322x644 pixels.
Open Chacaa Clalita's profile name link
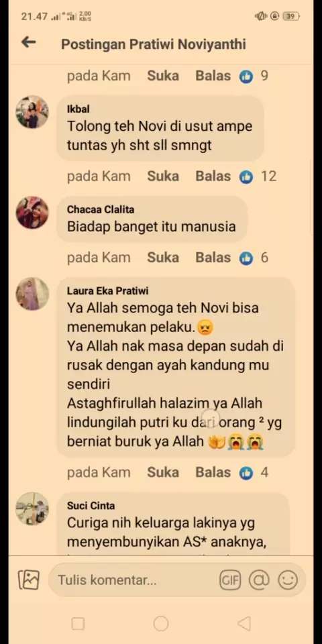[x=101, y=209]
